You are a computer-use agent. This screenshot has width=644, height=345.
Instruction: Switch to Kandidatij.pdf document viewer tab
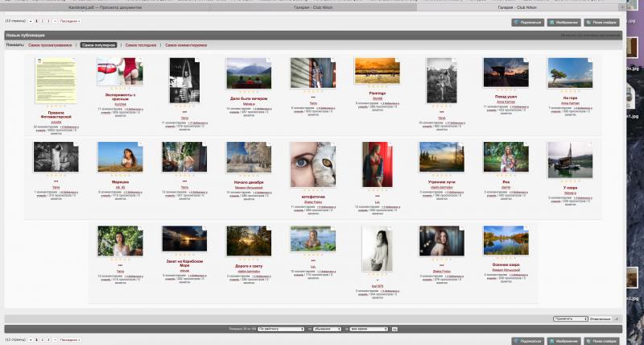pos(105,7)
